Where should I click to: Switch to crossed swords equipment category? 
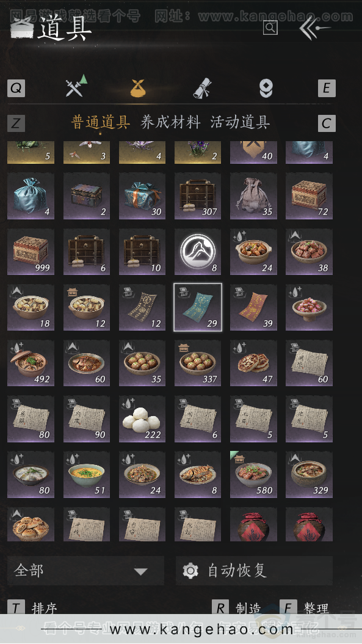pos(76,86)
